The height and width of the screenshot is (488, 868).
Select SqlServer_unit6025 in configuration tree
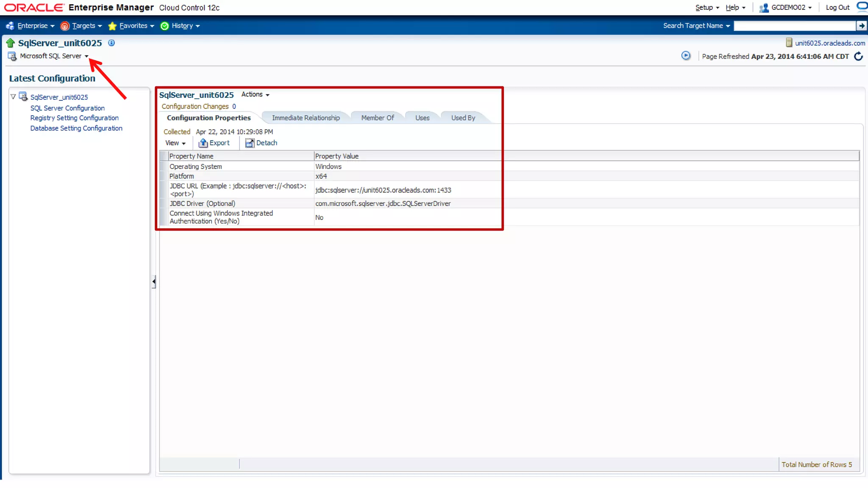[x=59, y=97]
